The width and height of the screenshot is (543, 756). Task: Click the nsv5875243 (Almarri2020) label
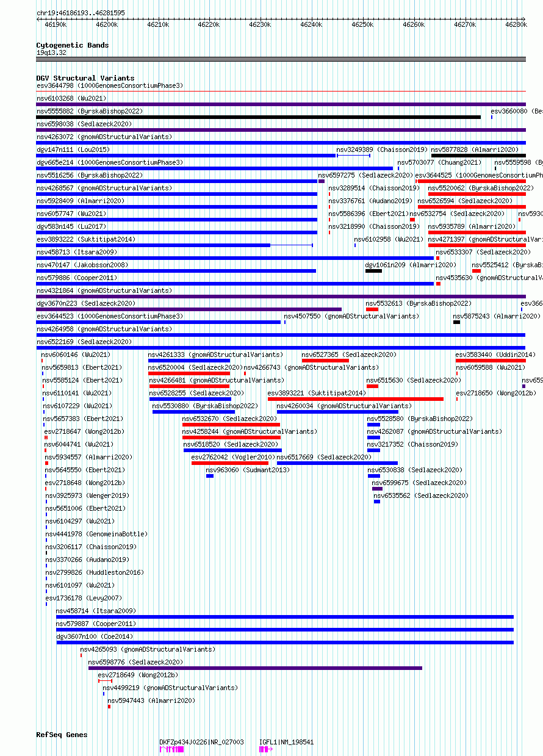pyautogui.click(x=497, y=316)
